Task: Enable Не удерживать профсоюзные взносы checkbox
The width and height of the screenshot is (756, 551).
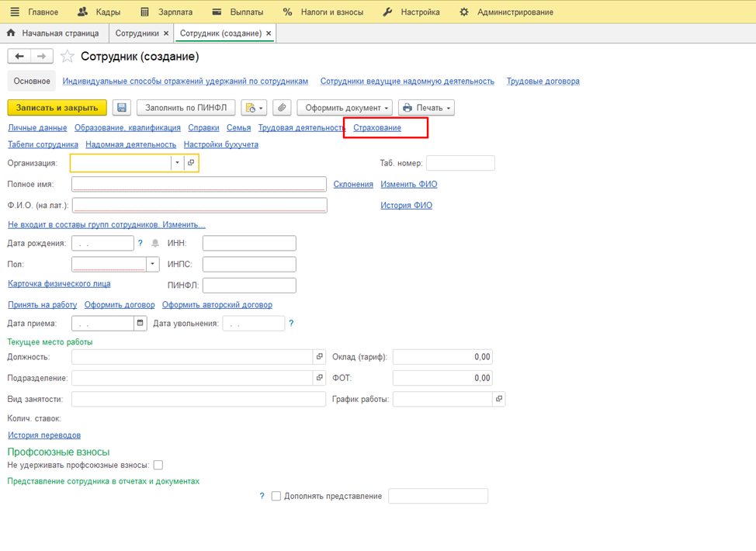Action: (158, 465)
